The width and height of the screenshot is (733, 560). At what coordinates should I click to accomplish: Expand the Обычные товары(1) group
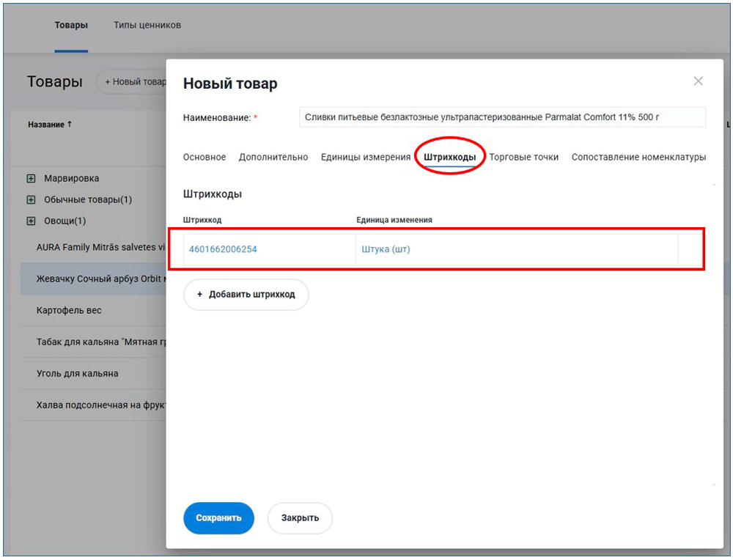point(31,199)
